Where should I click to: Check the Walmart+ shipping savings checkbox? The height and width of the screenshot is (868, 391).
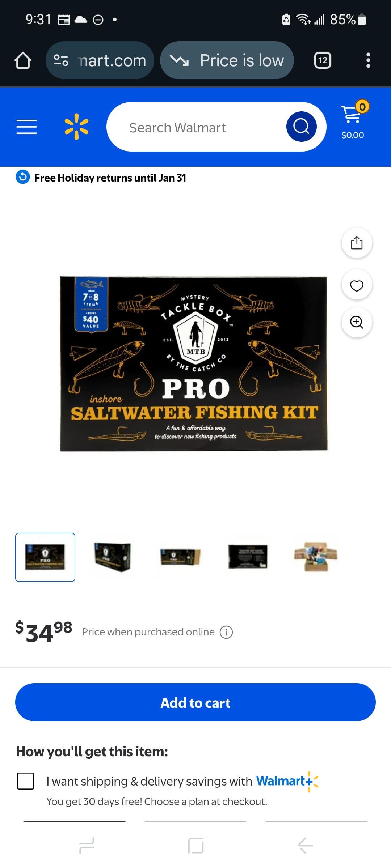click(x=26, y=781)
